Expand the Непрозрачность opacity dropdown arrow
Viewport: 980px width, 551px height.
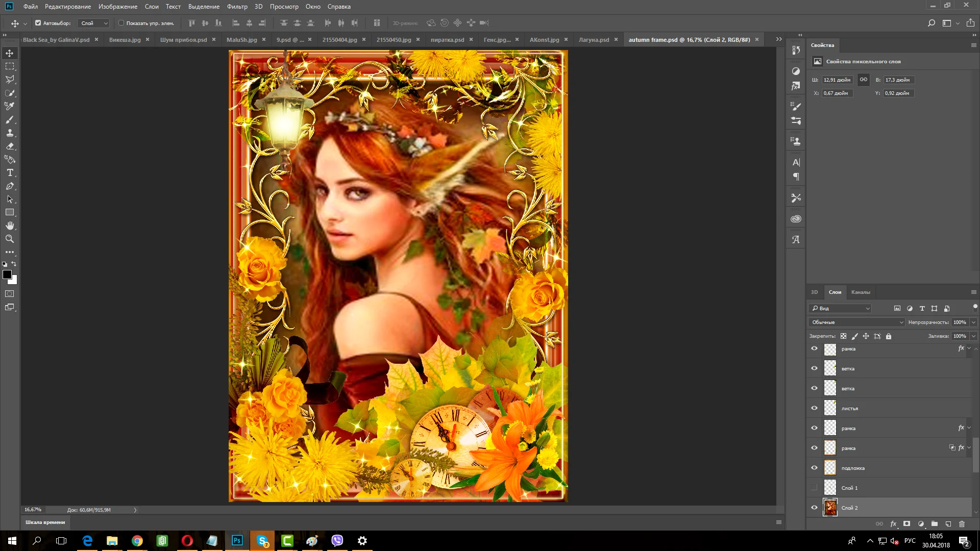tap(973, 322)
